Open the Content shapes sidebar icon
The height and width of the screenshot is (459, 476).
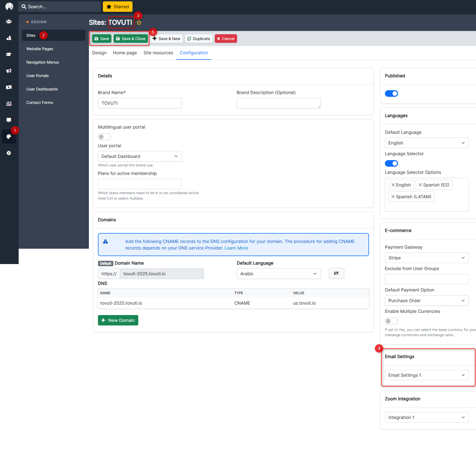[x=9, y=38]
